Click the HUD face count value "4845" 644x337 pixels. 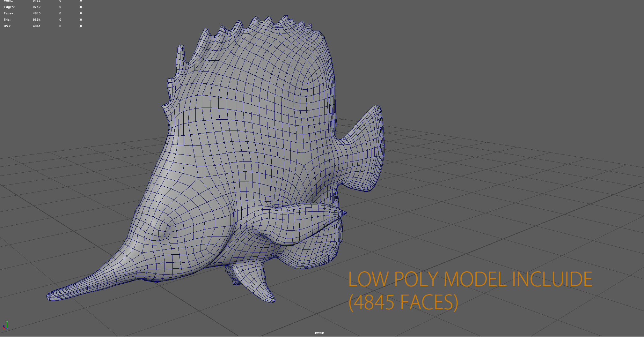tap(37, 13)
